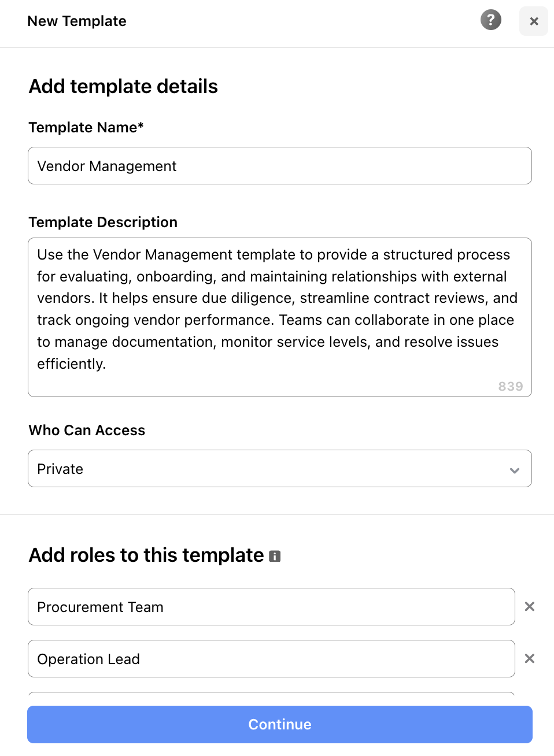
Task: Click the Who Can Access label
Action: pyautogui.click(x=87, y=430)
